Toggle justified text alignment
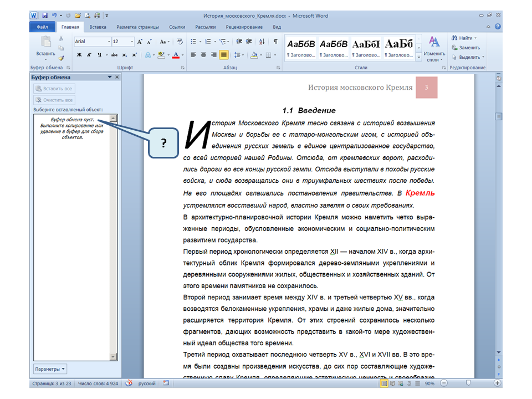 coord(224,55)
